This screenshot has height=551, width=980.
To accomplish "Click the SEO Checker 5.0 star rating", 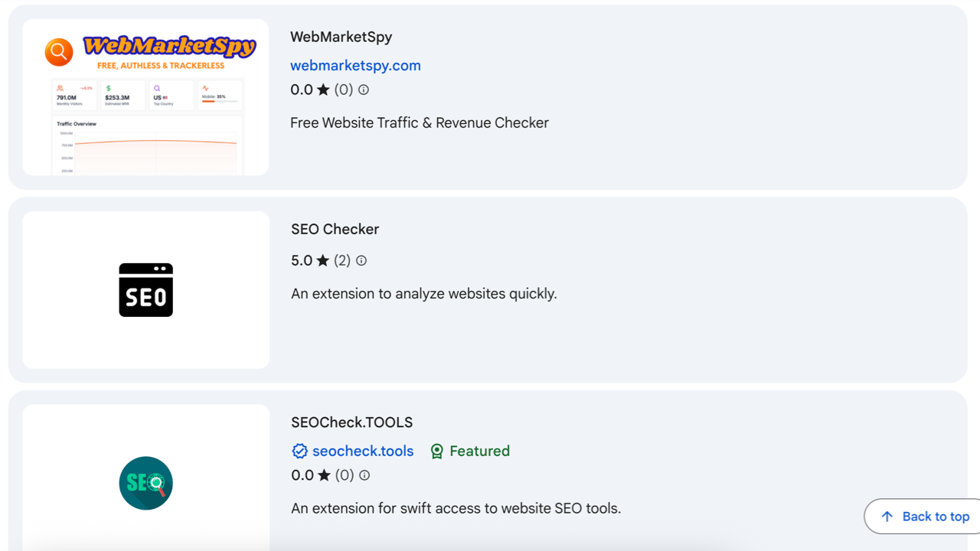I will coord(312,261).
